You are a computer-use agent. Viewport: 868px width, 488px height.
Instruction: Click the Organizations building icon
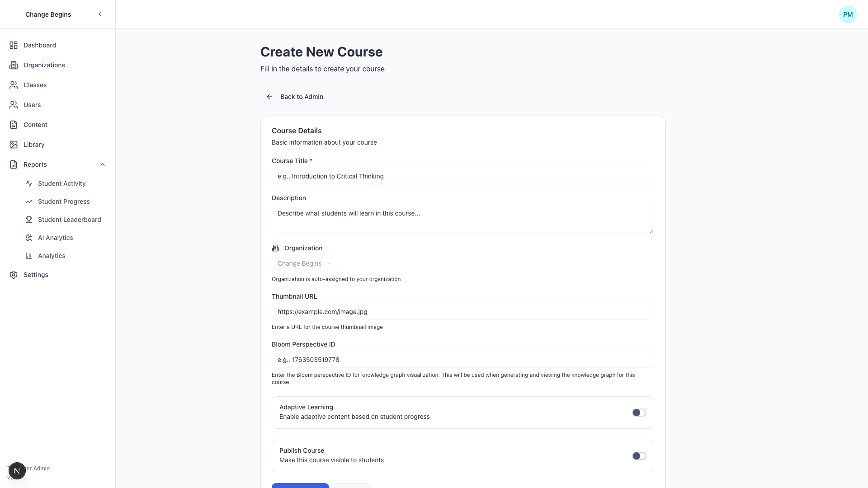(x=14, y=65)
